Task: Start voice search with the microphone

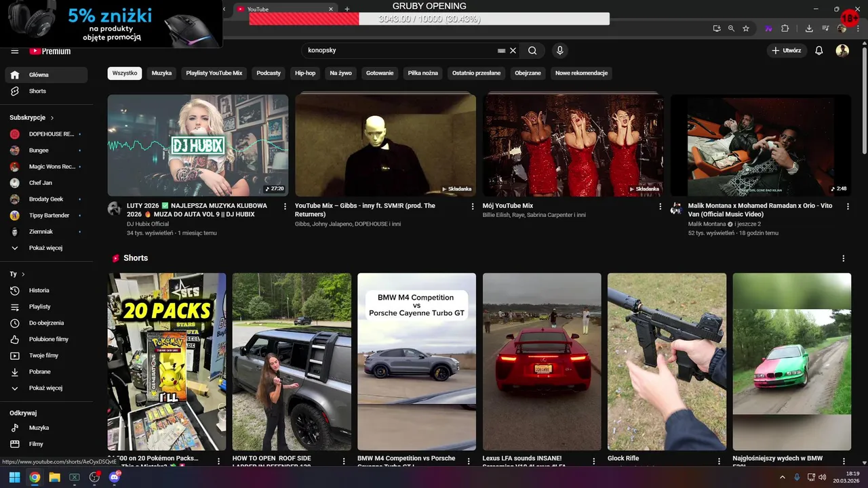Action: point(559,50)
